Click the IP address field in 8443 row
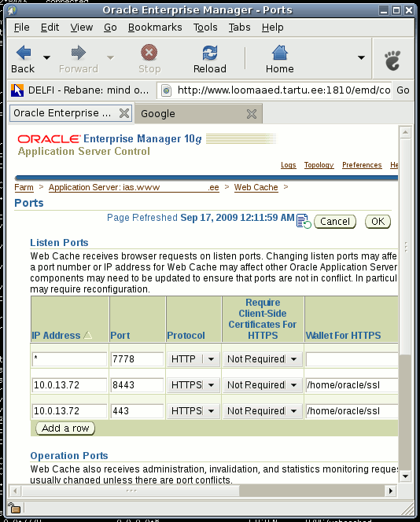This screenshot has width=420, height=522. [70, 385]
